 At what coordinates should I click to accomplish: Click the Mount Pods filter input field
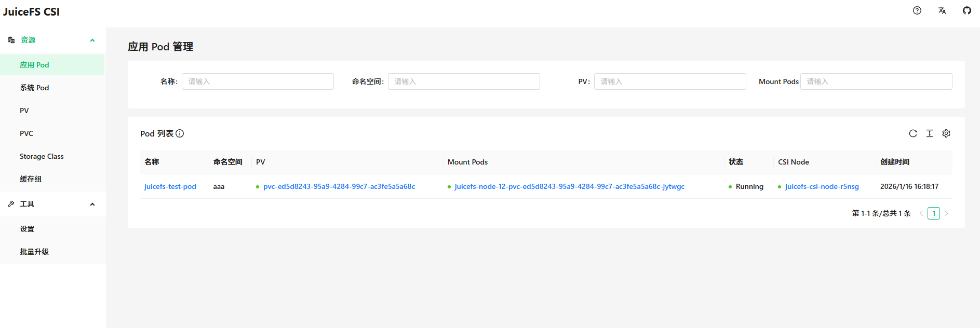click(876, 81)
